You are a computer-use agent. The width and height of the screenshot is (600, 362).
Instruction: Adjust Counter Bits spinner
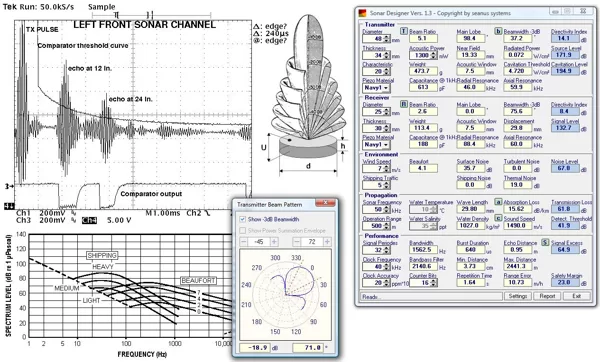pos(434,283)
